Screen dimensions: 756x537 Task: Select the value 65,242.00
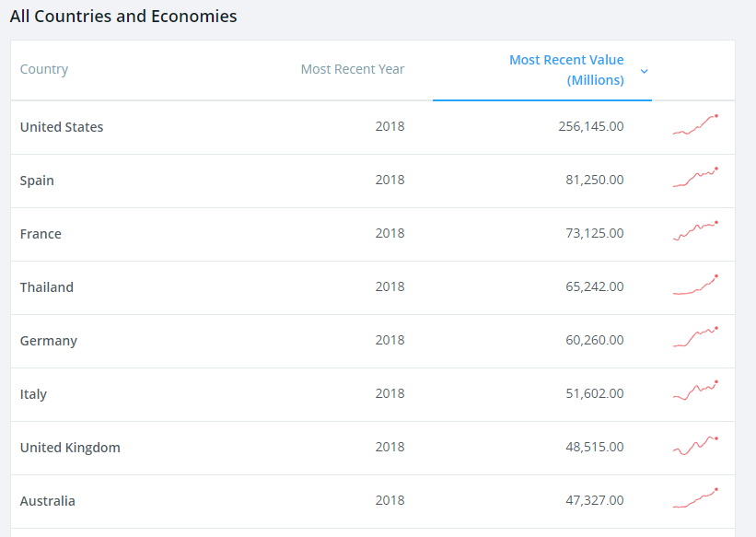(x=595, y=287)
